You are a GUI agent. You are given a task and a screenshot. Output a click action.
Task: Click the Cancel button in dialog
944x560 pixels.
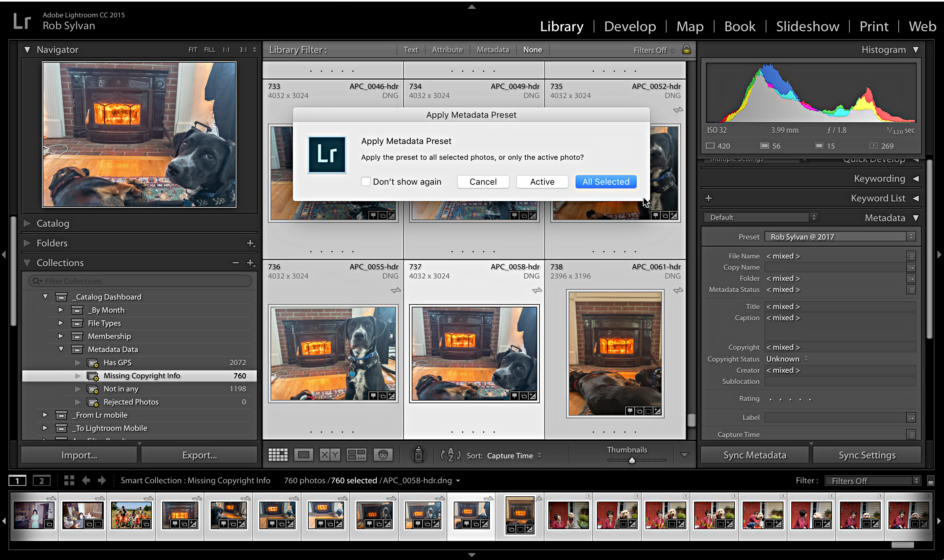coord(482,181)
